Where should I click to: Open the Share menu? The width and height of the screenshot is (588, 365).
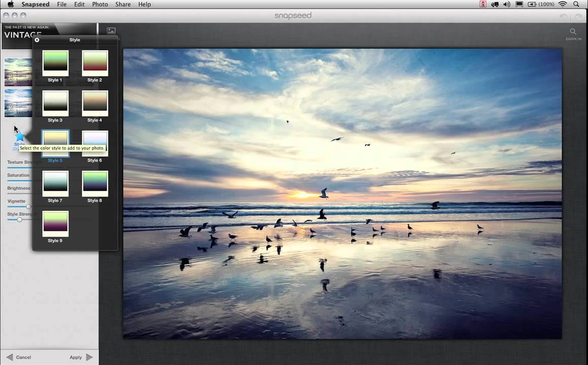pos(123,5)
